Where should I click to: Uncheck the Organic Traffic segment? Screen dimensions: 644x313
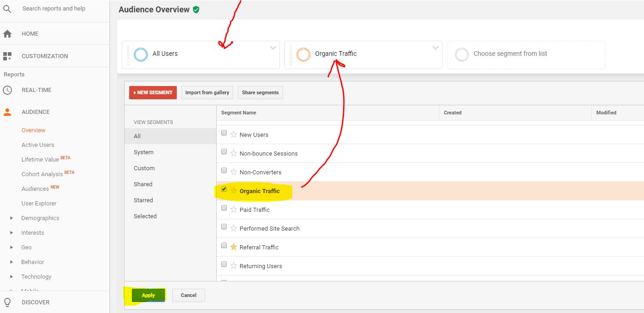224,189
